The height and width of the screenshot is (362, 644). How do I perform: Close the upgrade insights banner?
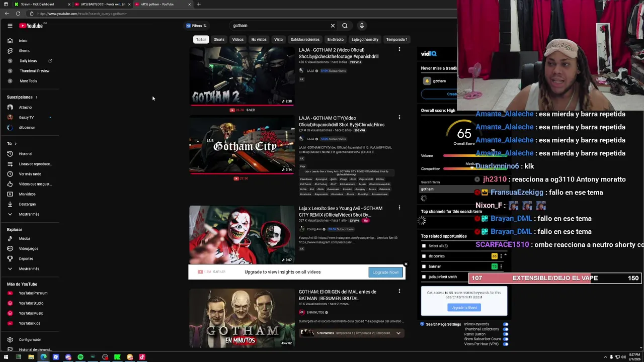(406, 264)
